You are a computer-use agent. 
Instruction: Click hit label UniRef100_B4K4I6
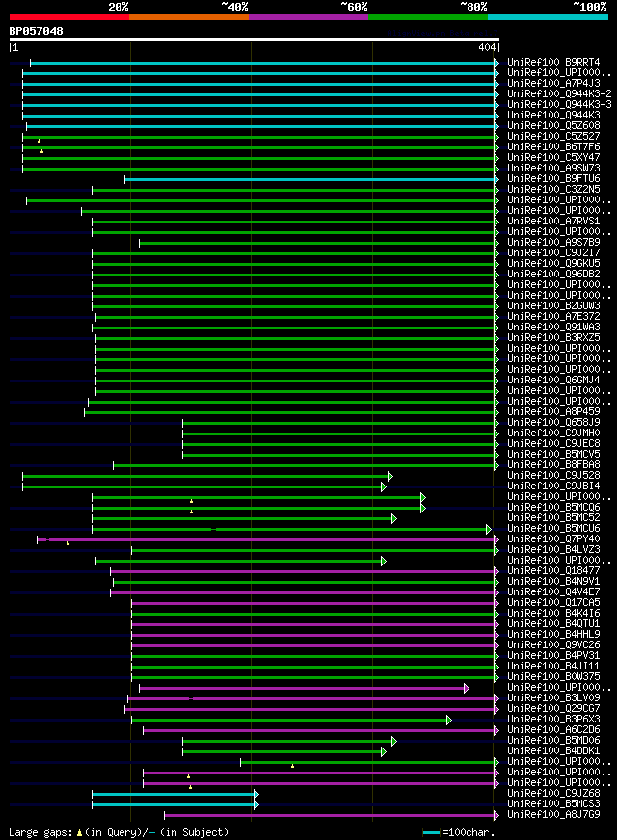553,614
